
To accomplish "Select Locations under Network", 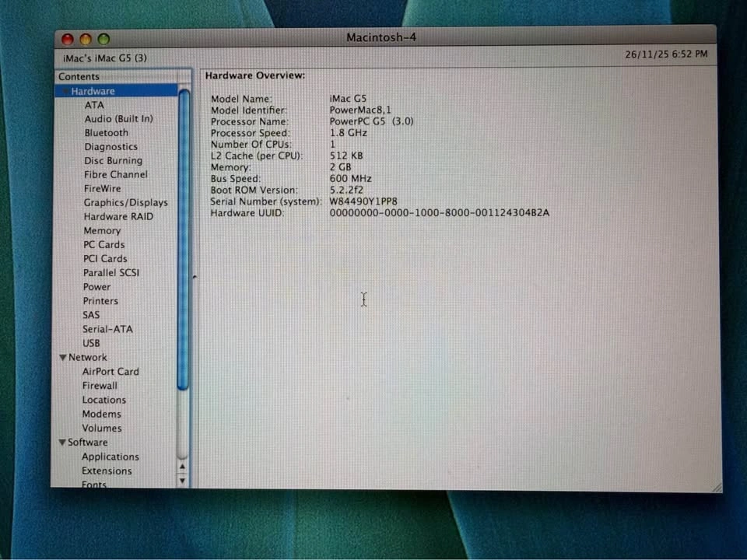I will pyautogui.click(x=103, y=400).
